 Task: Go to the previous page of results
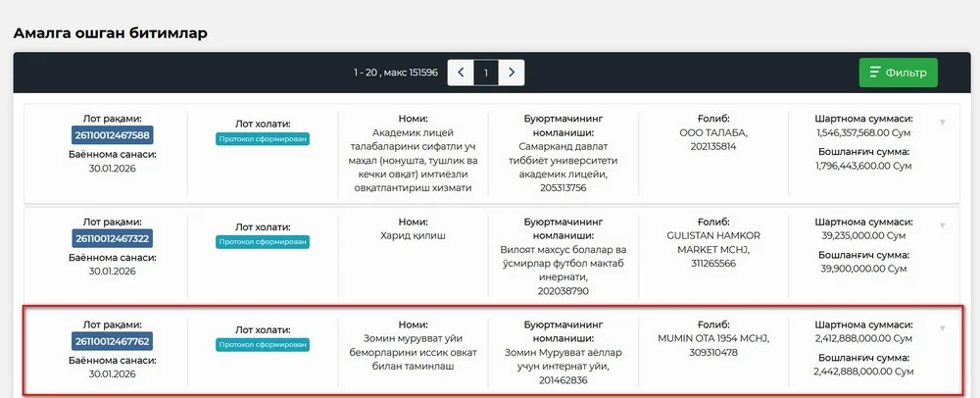click(461, 73)
